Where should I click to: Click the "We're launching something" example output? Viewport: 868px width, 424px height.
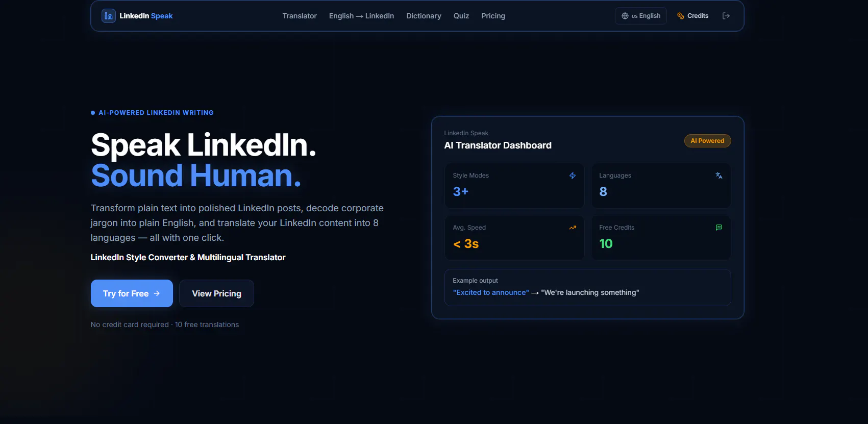click(x=590, y=292)
